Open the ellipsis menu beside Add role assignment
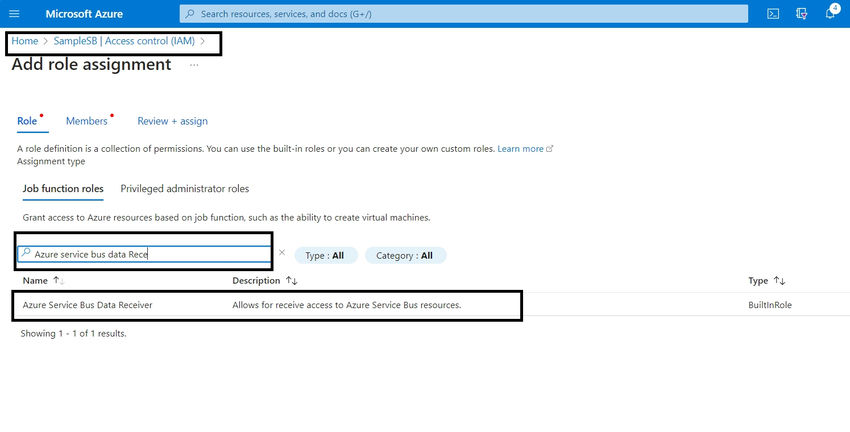Viewport: 850px width, 432px height. point(194,65)
